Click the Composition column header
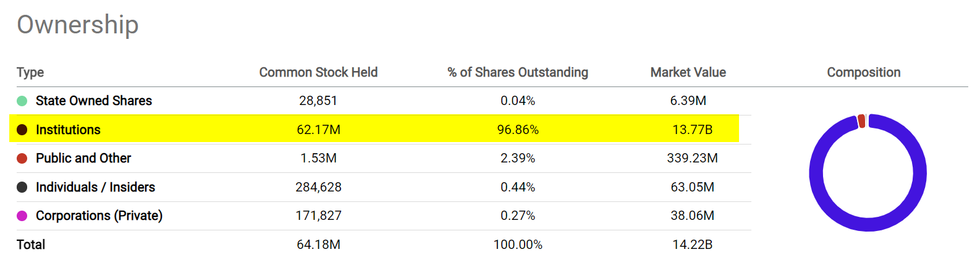 [x=863, y=72]
